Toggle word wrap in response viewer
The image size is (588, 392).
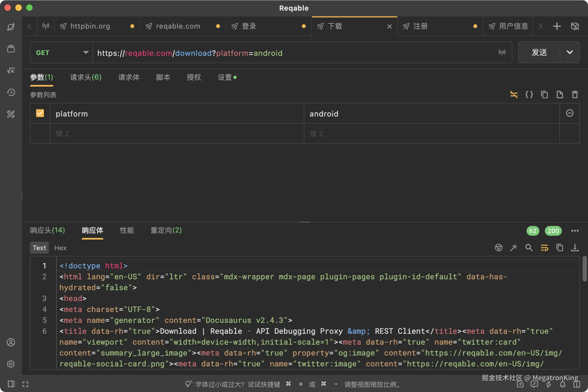(x=544, y=248)
